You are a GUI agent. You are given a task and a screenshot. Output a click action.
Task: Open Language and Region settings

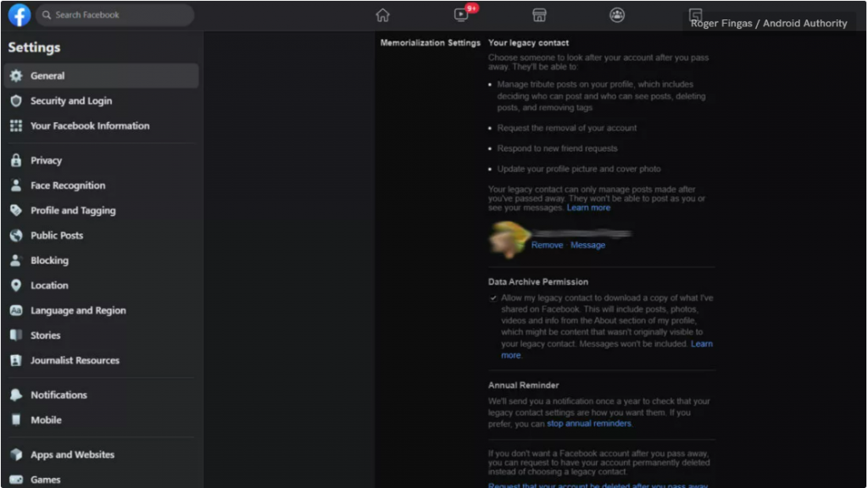click(x=102, y=310)
